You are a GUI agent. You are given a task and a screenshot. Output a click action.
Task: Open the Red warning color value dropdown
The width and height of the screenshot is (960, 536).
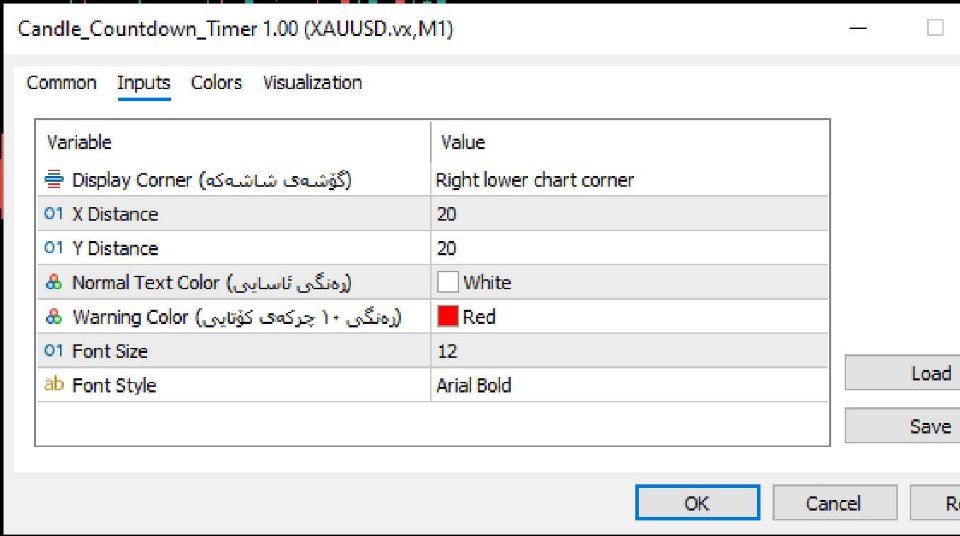[629, 317]
